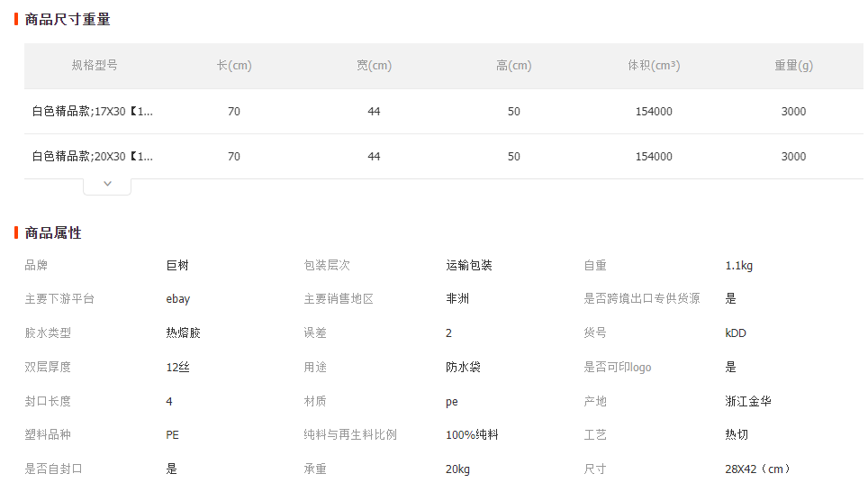The width and height of the screenshot is (868, 492).
Task: Select the 非洲 main sales region value
Action: 457,299
